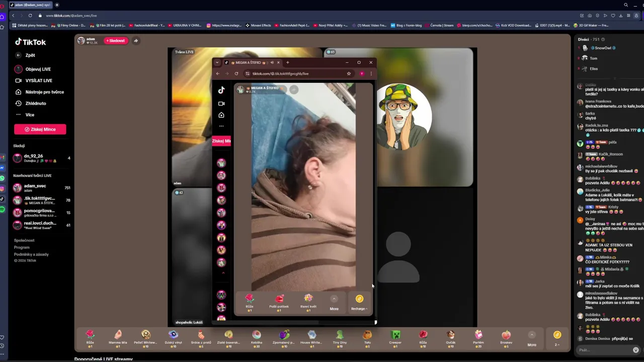Screen dimensions: 644x362
Task: Send the Parfém gift
Action: (x=478, y=338)
